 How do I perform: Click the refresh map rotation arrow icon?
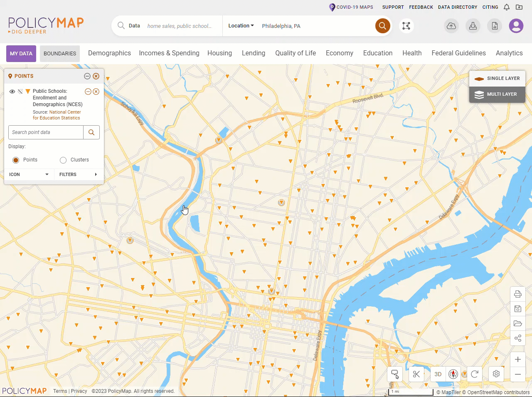(x=475, y=374)
